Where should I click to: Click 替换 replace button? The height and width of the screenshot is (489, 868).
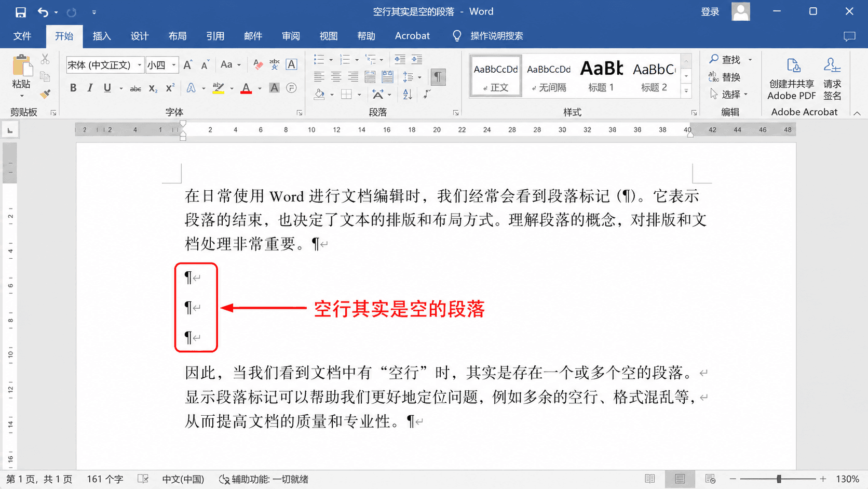pyautogui.click(x=725, y=77)
